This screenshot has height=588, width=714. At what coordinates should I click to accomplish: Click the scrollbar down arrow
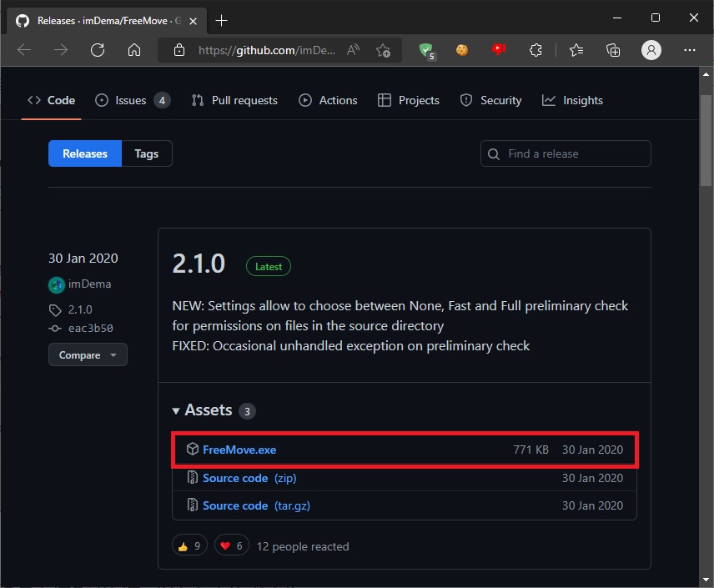click(706, 580)
